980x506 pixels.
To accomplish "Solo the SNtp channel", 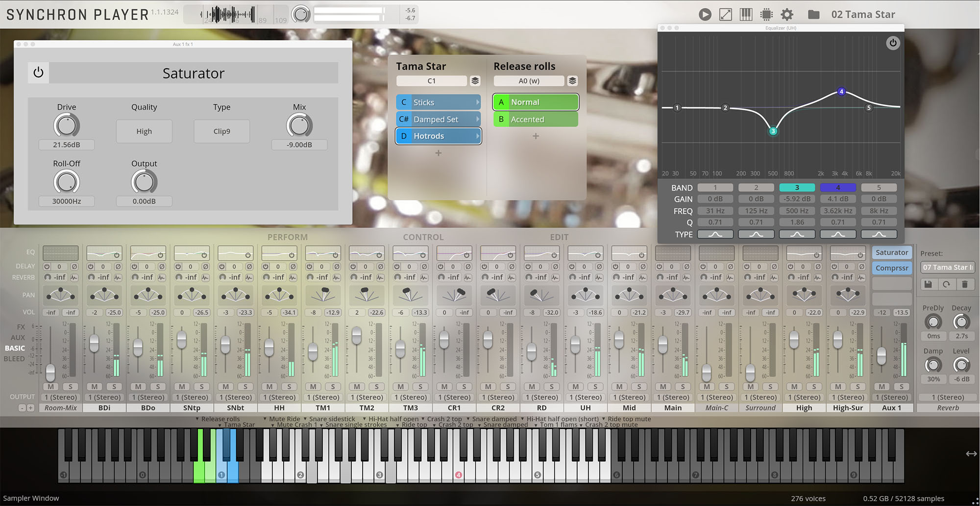I will tap(201, 386).
